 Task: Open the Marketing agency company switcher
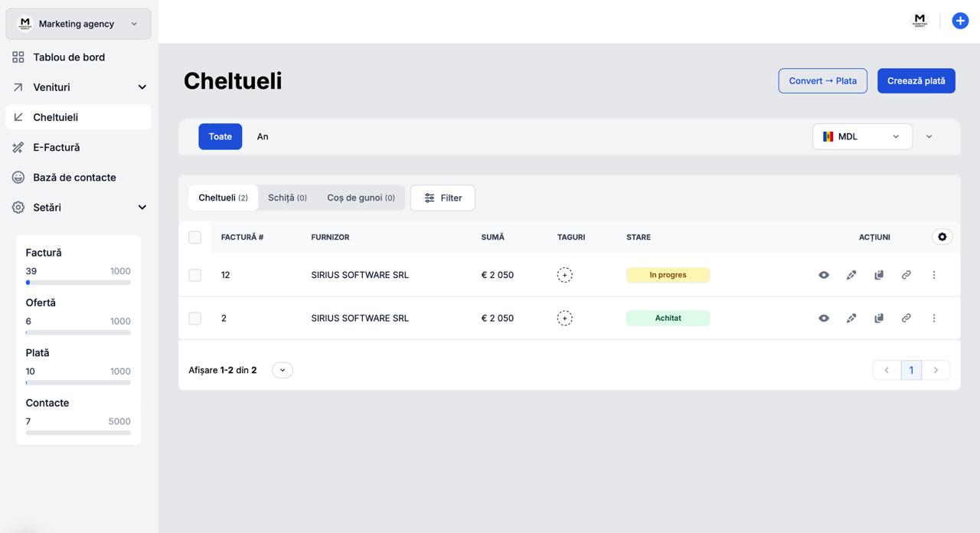tap(78, 24)
